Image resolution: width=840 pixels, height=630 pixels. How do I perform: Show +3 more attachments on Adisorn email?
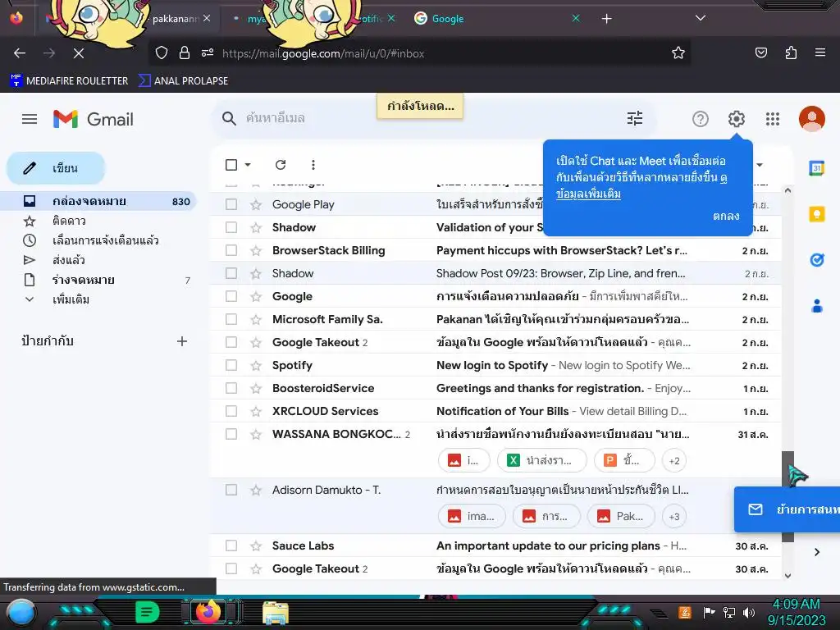[x=674, y=517]
